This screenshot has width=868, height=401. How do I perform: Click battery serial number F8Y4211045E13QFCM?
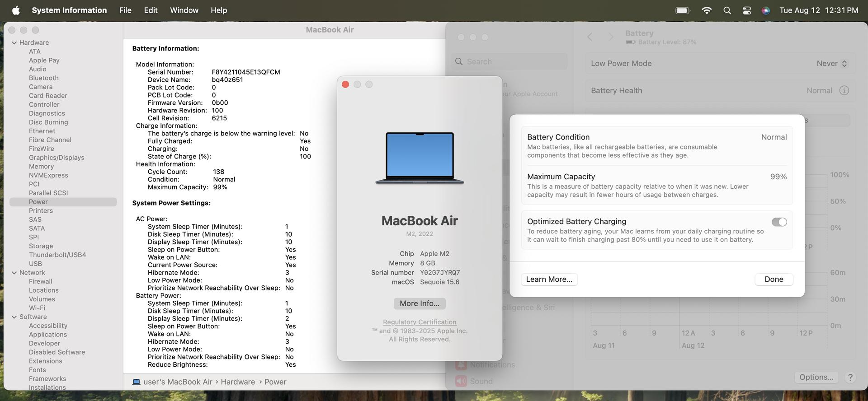[x=246, y=72]
